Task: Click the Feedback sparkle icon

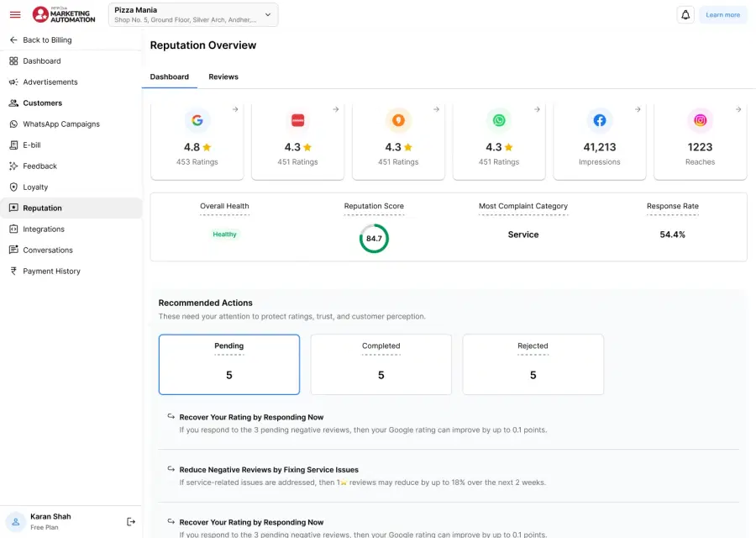Action: (13, 166)
